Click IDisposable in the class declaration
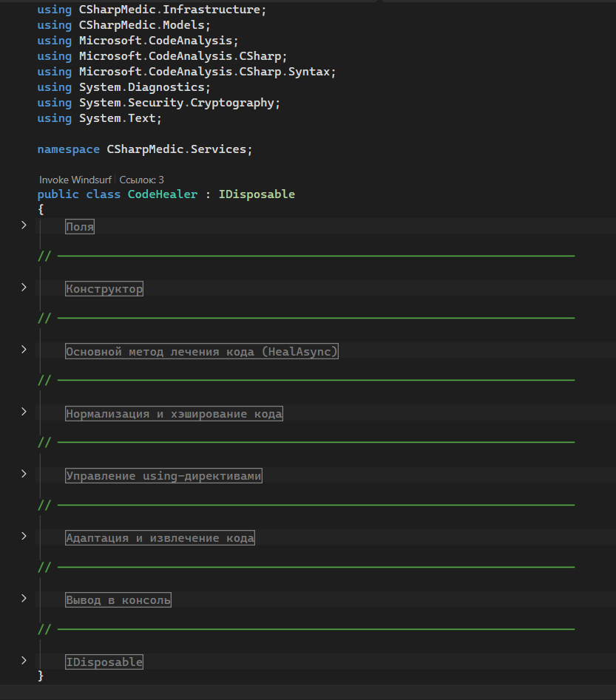 tap(257, 194)
